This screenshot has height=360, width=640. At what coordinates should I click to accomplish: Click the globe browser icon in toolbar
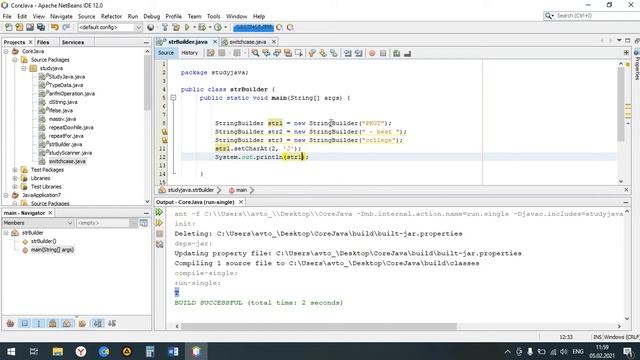tap(151, 27)
